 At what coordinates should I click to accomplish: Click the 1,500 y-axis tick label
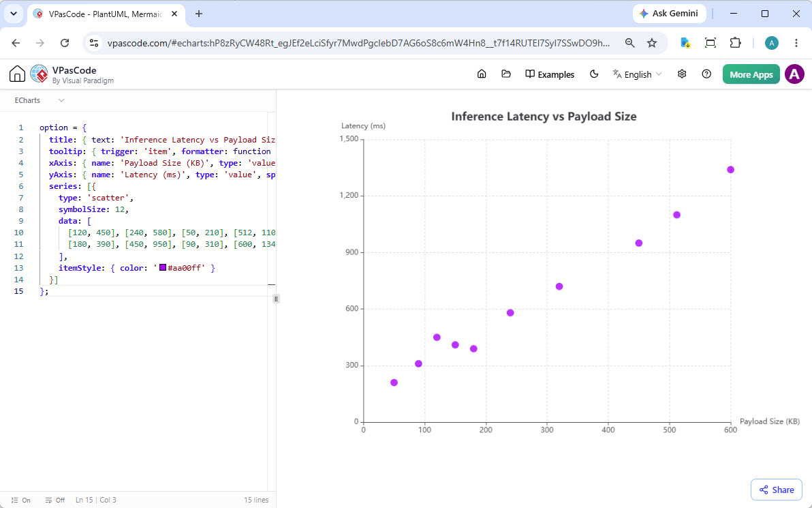(349, 139)
